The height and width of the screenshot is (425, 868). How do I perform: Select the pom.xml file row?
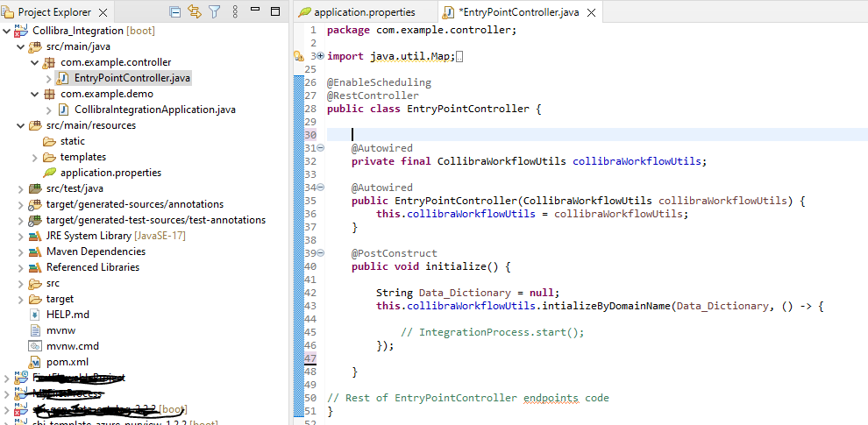pos(68,362)
